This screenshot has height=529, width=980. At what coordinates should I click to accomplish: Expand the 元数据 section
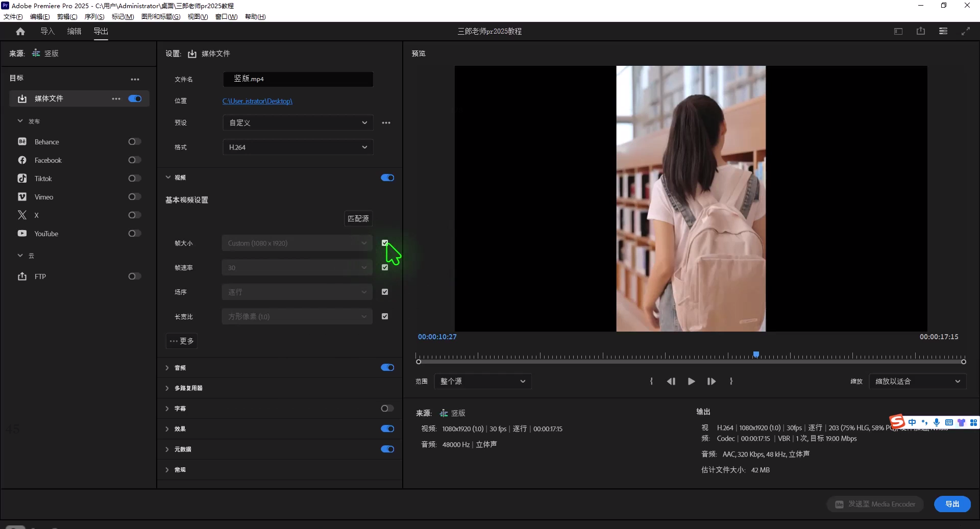coord(167,449)
